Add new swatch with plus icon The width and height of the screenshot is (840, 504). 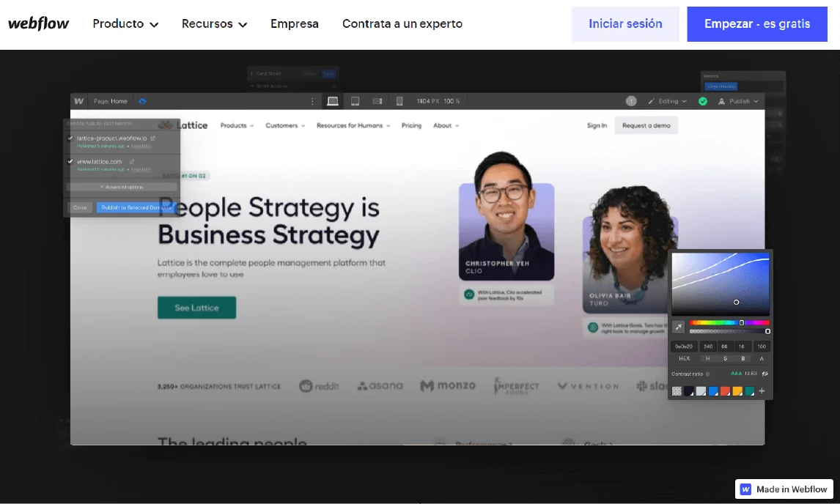click(762, 391)
